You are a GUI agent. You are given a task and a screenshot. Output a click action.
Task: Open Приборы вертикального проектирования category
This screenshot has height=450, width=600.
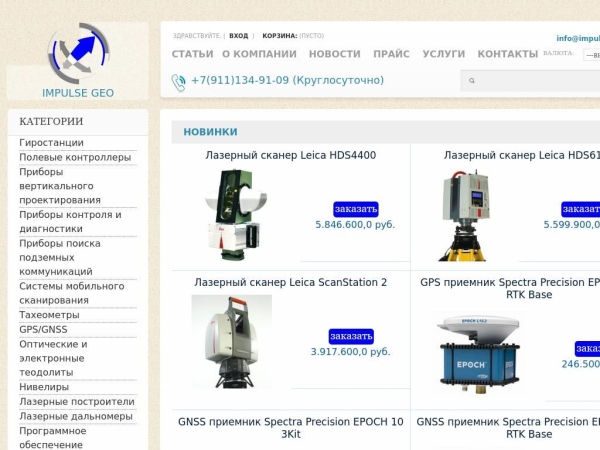click(60, 186)
